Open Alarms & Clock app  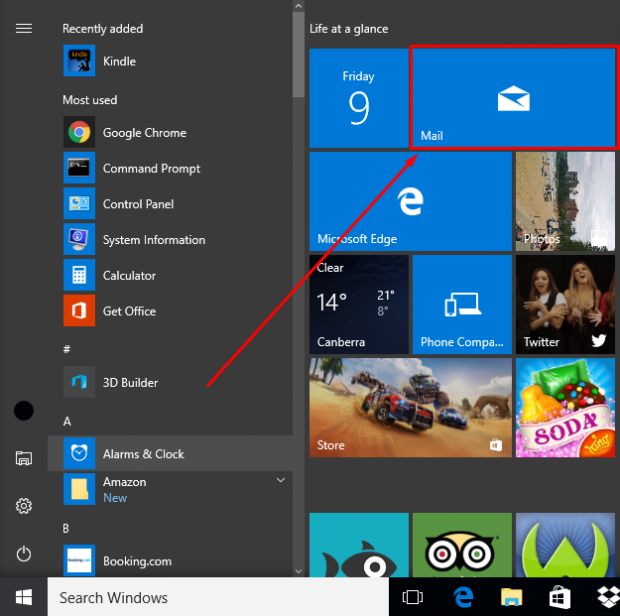[x=170, y=453]
